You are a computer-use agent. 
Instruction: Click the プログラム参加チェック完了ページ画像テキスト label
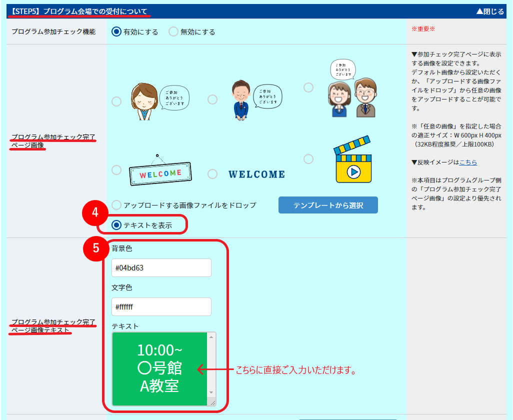pos(53,326)
